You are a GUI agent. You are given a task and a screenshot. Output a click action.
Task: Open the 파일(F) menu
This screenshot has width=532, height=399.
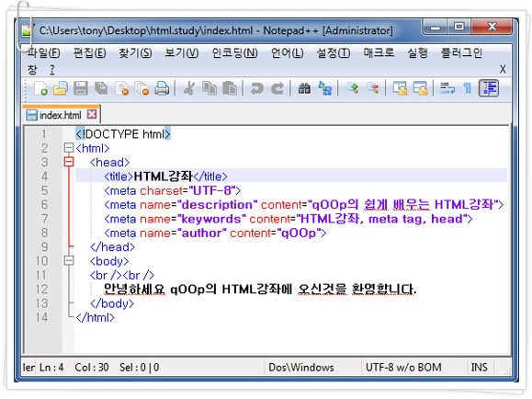coord(44,53)
